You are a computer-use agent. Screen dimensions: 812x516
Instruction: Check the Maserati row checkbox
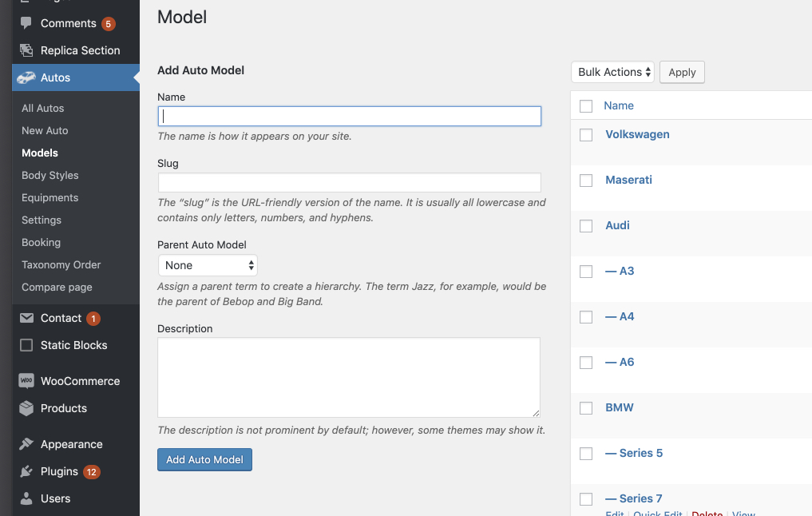point(586,181)
